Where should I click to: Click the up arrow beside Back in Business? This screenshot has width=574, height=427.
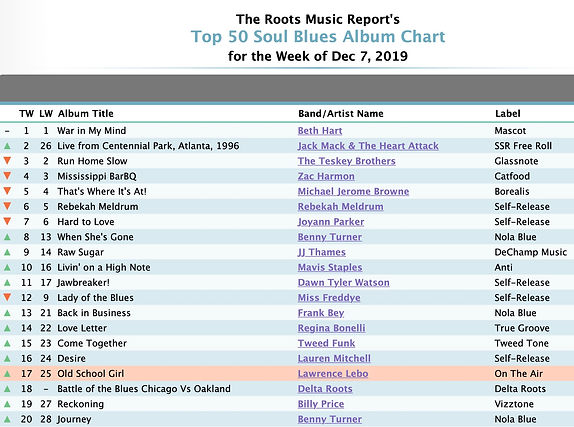pos(7,313)
